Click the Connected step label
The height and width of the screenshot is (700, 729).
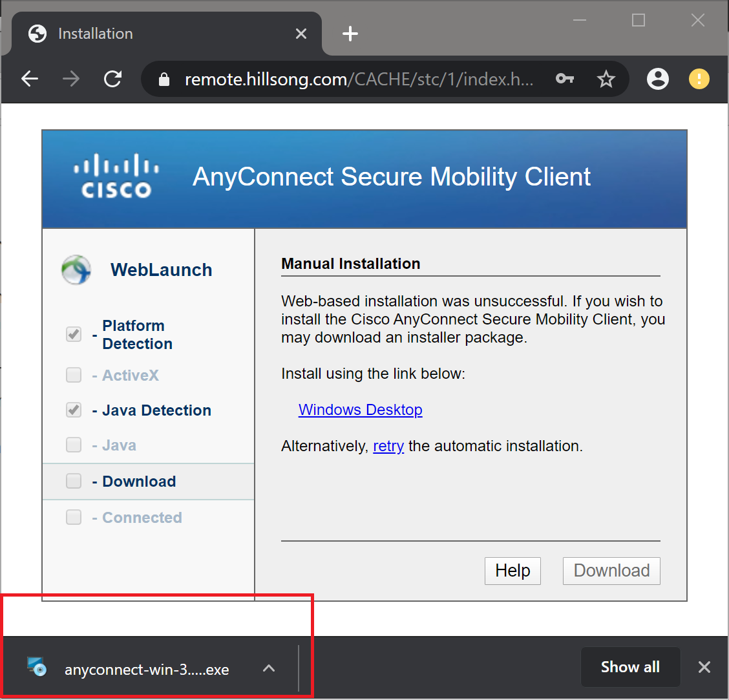pos(142,518)
